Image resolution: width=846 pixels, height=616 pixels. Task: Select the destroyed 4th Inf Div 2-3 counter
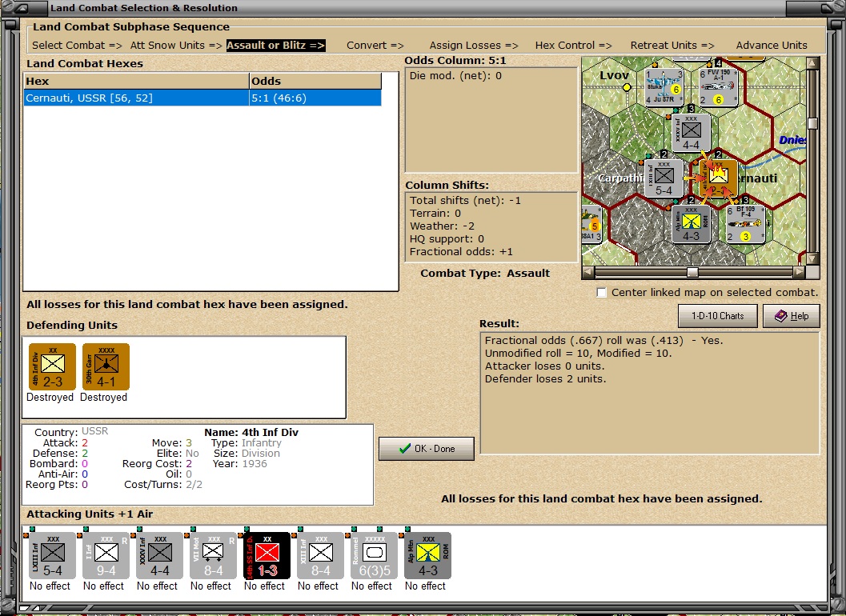pyautogui.click(x=52, y=366)
